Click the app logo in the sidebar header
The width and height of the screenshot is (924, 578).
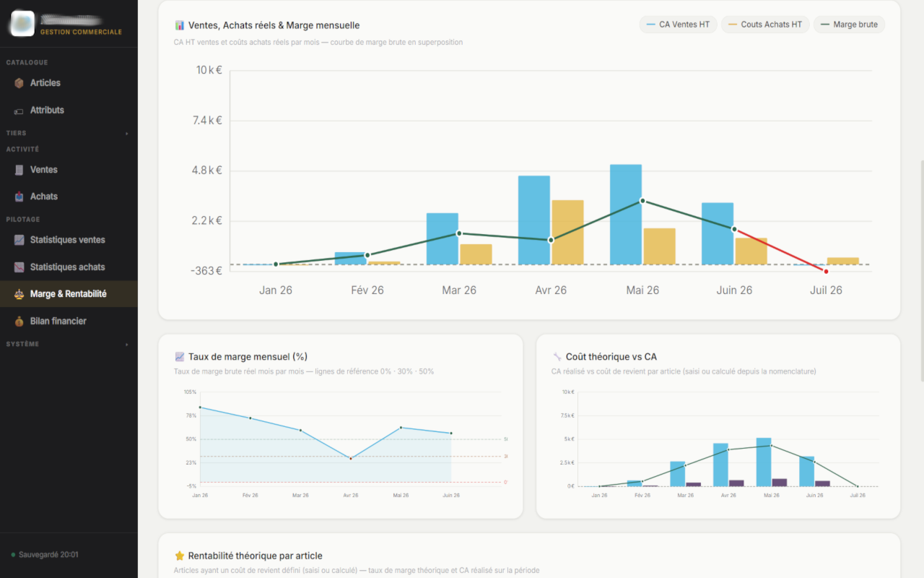click(x=22, y=23)
